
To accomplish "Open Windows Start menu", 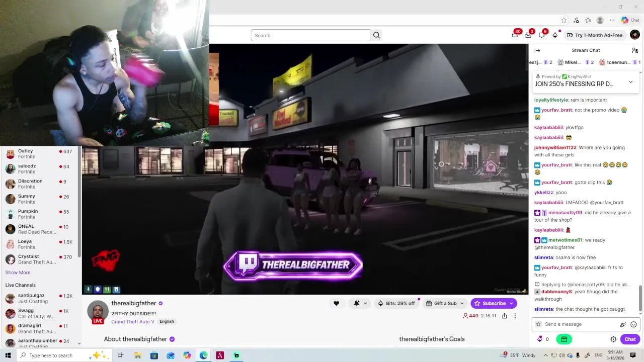I will (x=8, y=355).
